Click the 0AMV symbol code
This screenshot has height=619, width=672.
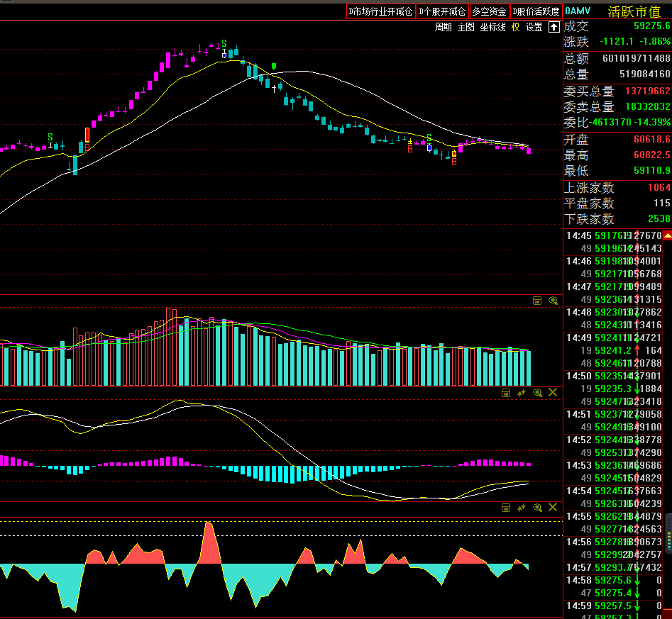578,11
